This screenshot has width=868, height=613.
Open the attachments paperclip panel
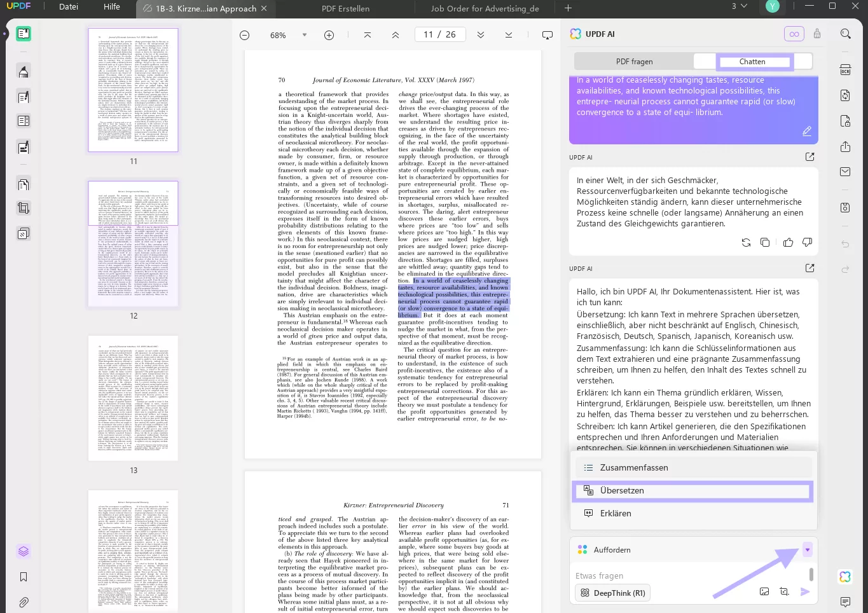point(24,602)
